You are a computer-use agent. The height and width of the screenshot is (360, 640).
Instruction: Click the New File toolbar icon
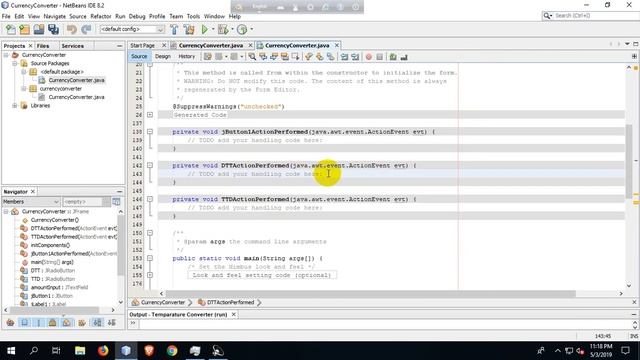tap(11, 29)
